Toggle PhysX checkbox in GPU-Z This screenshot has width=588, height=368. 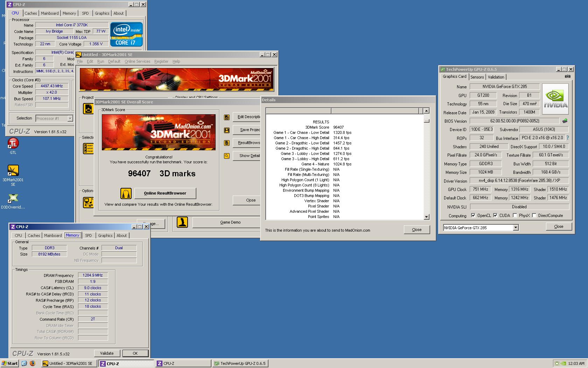(x=515, y=216)
